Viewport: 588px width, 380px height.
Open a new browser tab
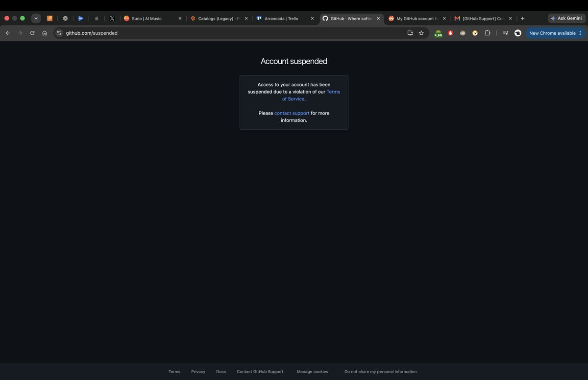pyautogui.click(x=522, y=19)
